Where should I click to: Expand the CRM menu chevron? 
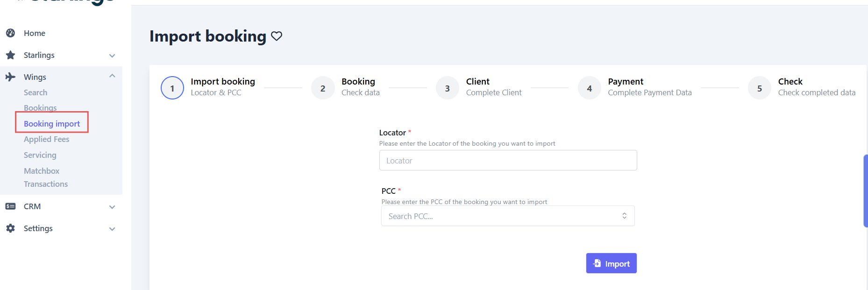coord(112,207)
